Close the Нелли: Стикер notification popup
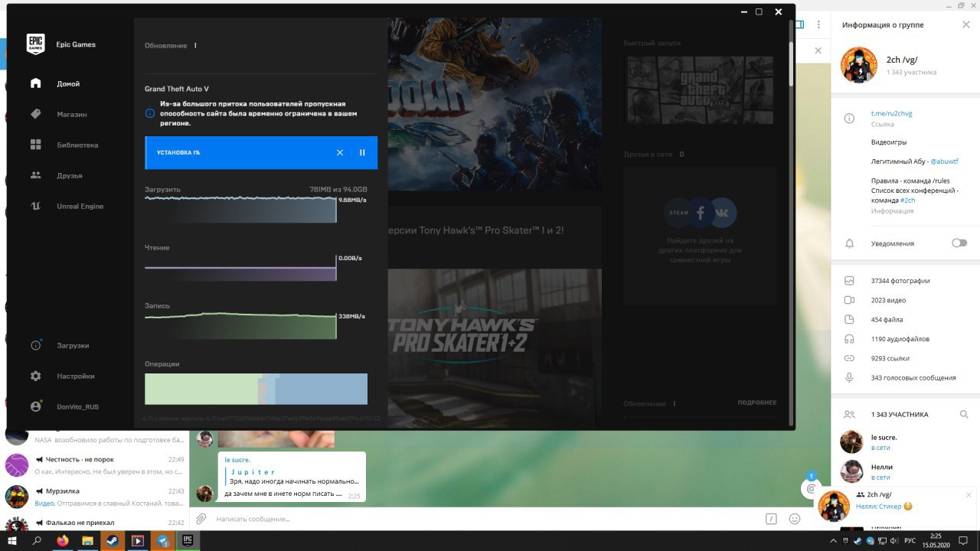 [969, 494]
